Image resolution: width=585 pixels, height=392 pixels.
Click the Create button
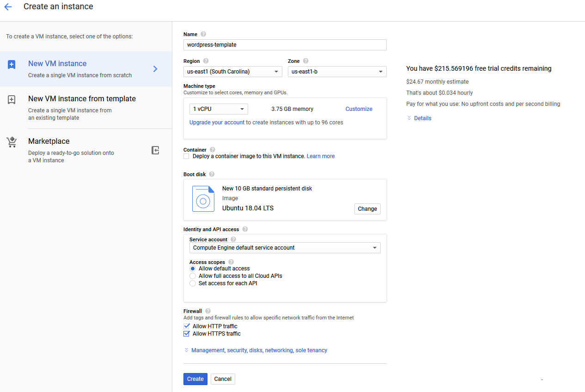pyautogui.click(x=195, y=379)
